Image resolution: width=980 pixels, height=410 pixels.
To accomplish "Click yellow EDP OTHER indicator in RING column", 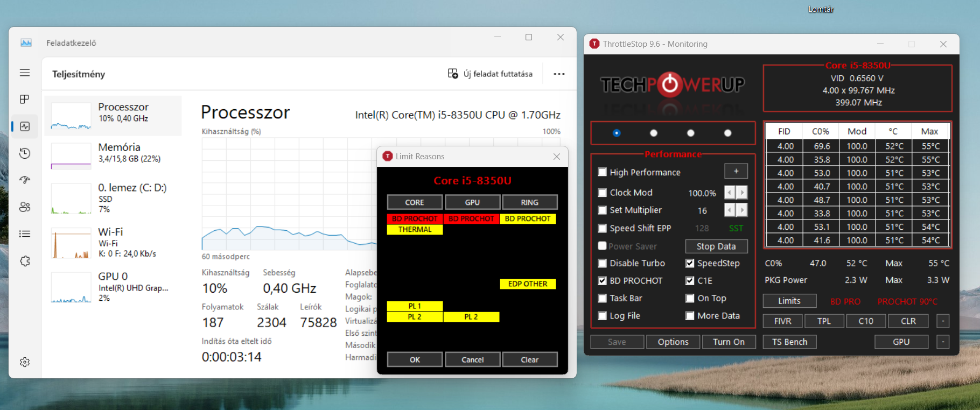I will click(x=528, y=284).
